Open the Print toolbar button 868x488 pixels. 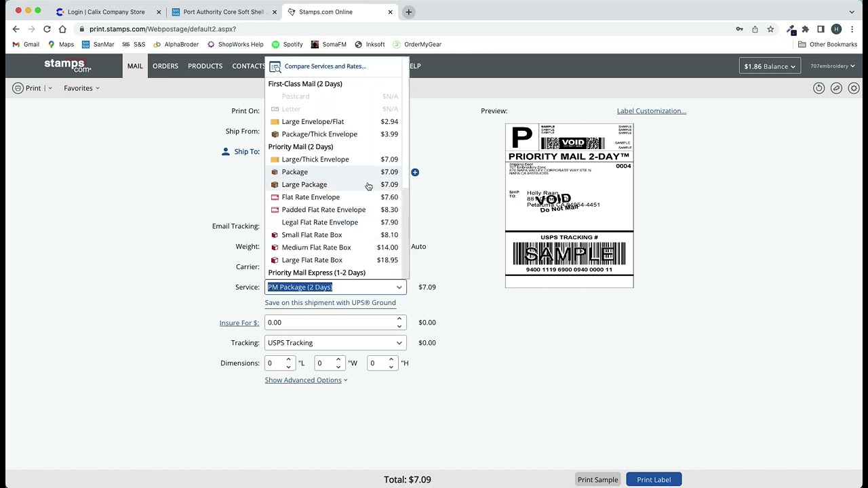click(x=26, y=88)
